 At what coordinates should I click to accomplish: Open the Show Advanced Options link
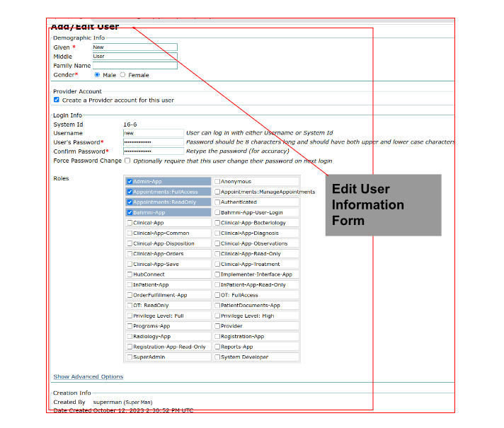point(88,376)
